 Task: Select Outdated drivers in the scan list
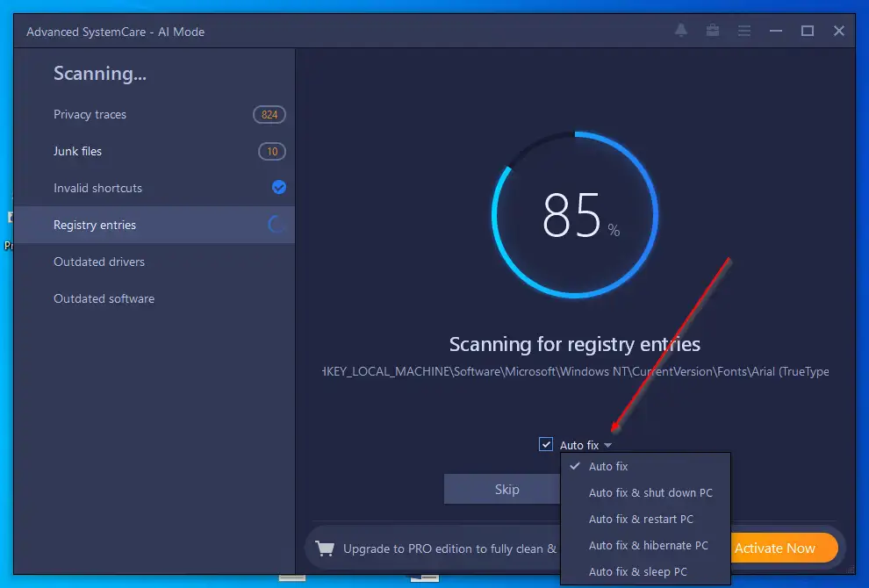click(154, 262)
